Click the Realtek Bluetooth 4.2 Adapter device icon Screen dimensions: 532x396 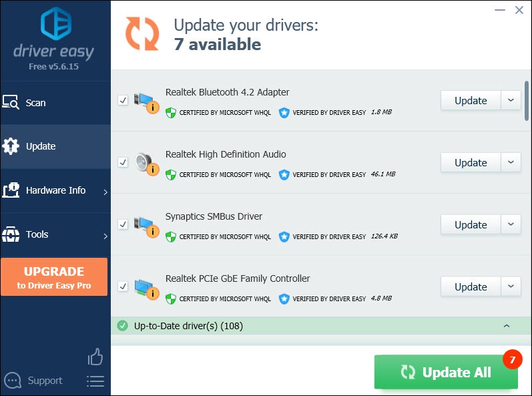(146, 102)
